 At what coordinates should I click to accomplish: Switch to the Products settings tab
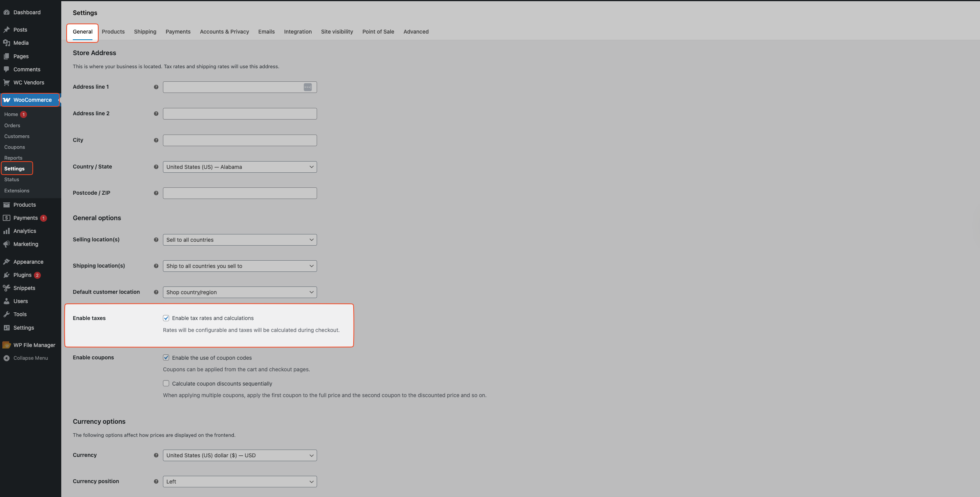113,32
